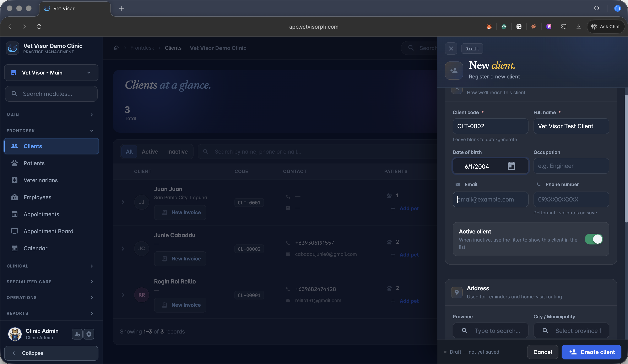
Task: Click the JJ avatar for Juan Juan
Action: pos(142,202)
